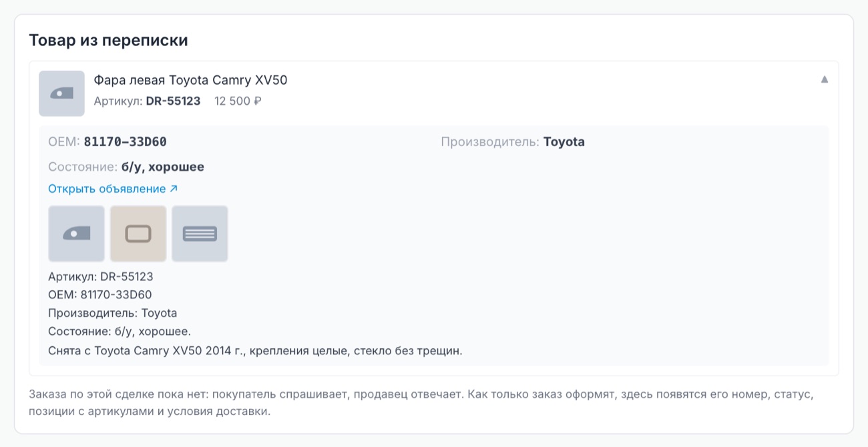This screenshot has width=868, height=447.
Task: Click the description line OEM: 81170-33D60
Action: (100, 294)
